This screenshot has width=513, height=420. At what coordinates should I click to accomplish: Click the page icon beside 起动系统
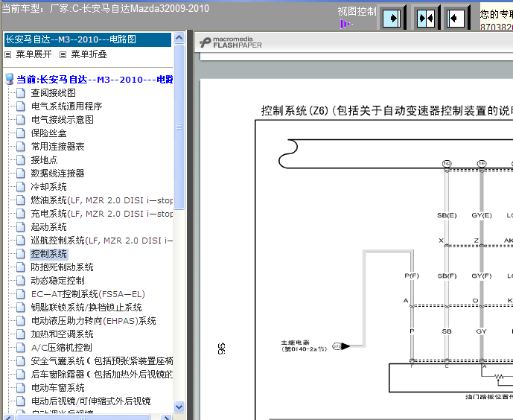pos(21,227)
